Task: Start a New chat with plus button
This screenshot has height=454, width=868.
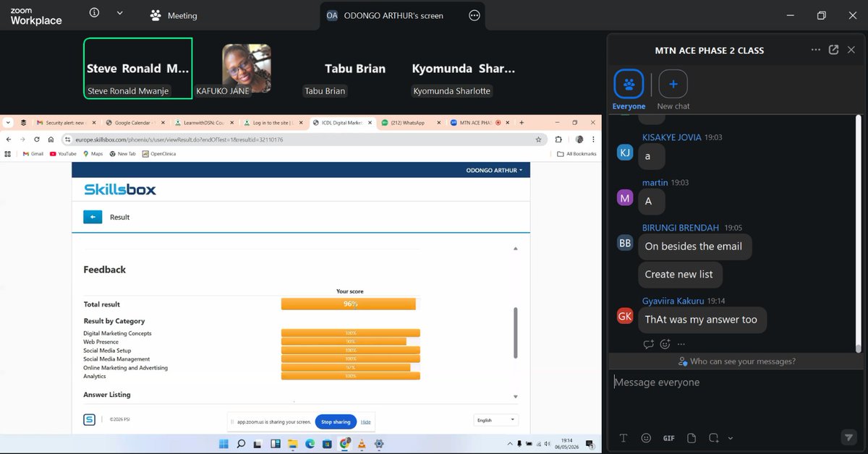Action: click(x=673, y=85)
